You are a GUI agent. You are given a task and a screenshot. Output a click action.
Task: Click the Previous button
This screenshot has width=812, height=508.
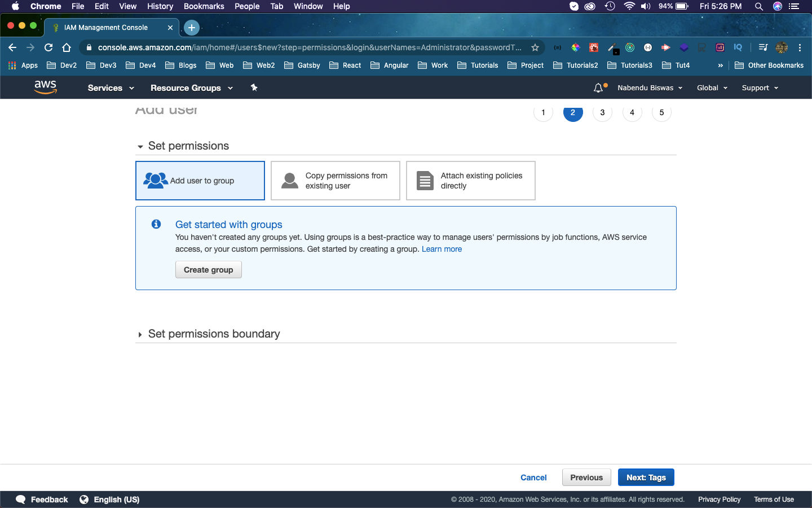(x=586, y=478)
